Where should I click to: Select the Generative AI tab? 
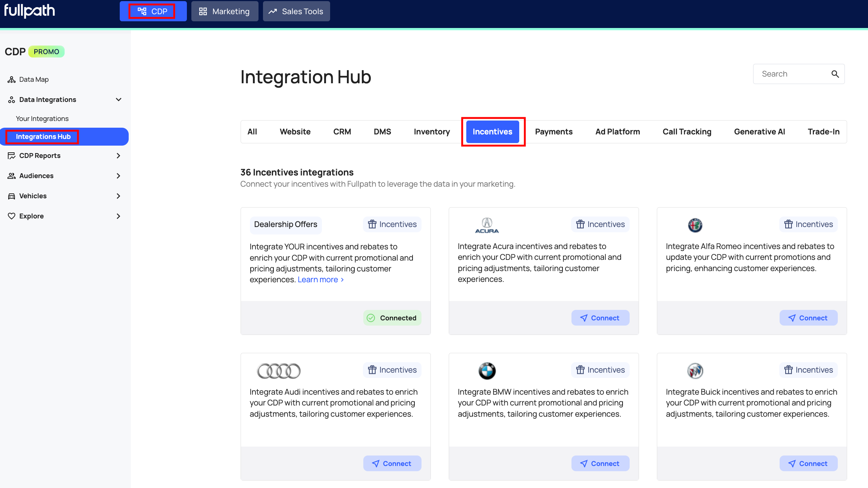[x=759, y=132]
